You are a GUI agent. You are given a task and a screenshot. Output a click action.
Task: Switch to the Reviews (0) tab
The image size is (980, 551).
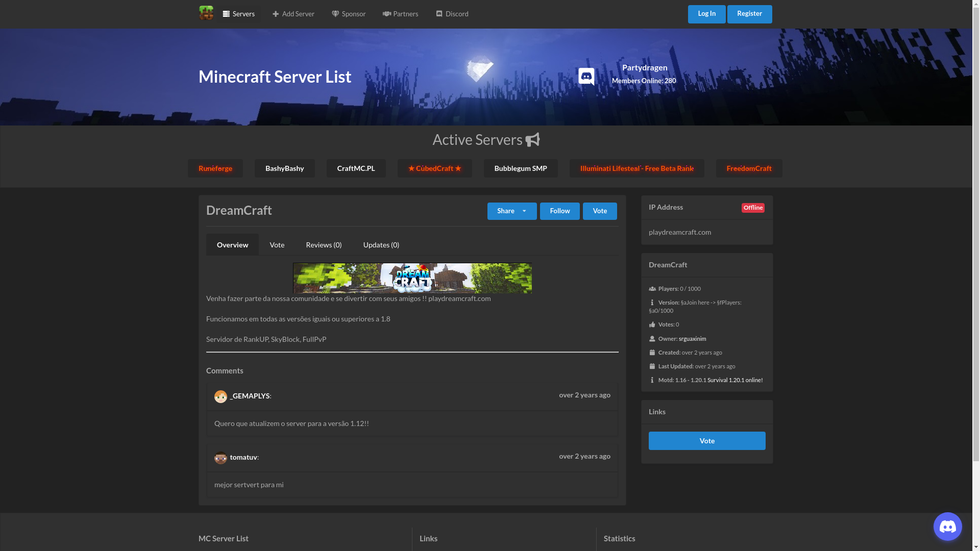pyautogui.click(x=324, y=245)
